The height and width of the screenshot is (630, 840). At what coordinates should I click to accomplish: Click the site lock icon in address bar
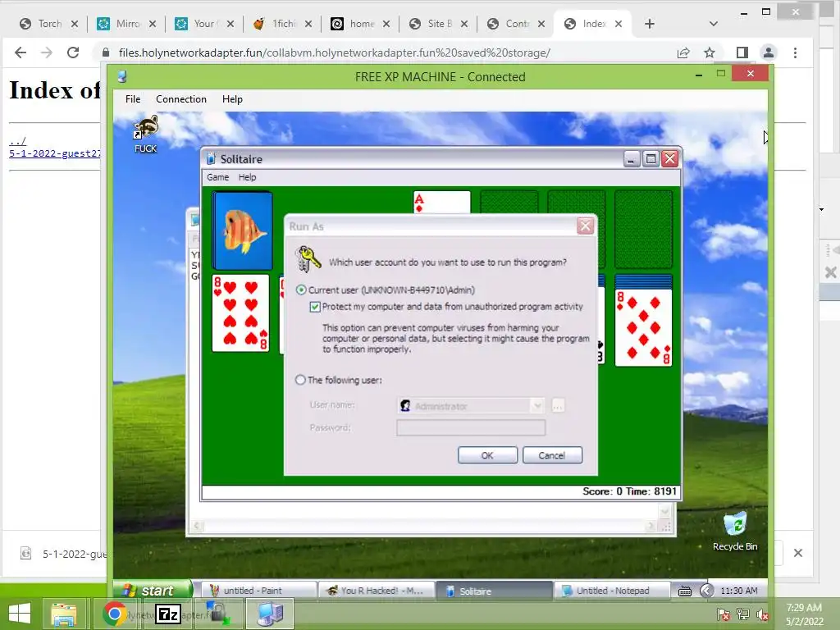point(106,52)
